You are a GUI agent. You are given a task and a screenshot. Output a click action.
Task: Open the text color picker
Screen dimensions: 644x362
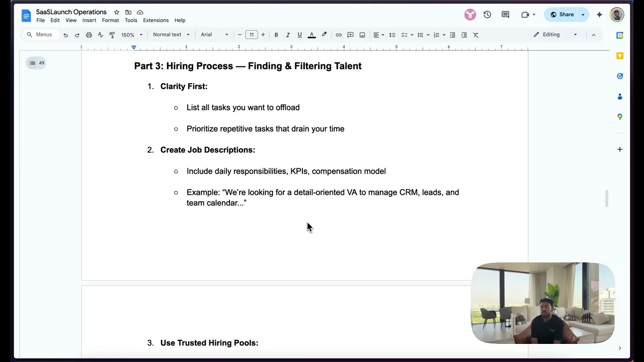point(311,35)
